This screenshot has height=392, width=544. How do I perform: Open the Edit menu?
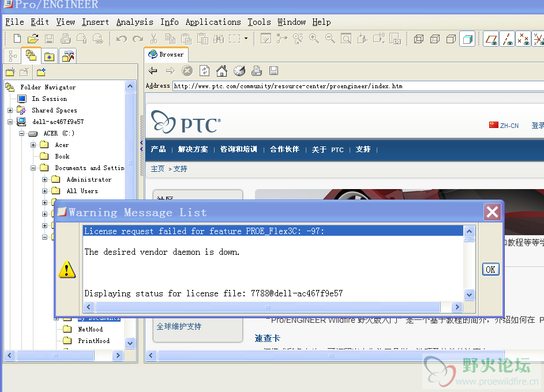[x=40, y=22]
